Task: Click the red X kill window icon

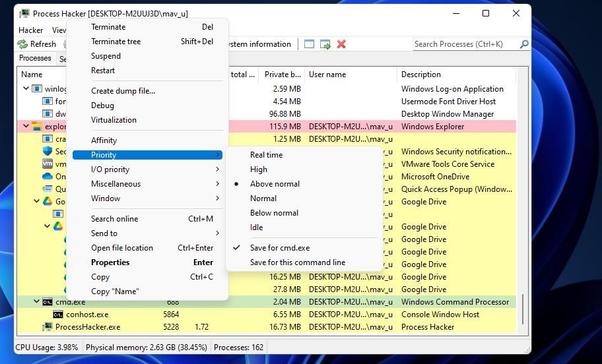Action: pyautogui.click(x=341, y=44)
